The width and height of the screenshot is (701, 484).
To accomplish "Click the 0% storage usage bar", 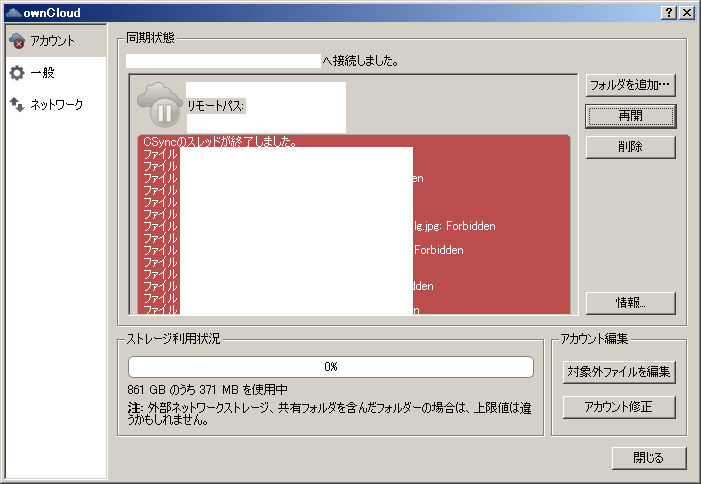I will 331,367.
